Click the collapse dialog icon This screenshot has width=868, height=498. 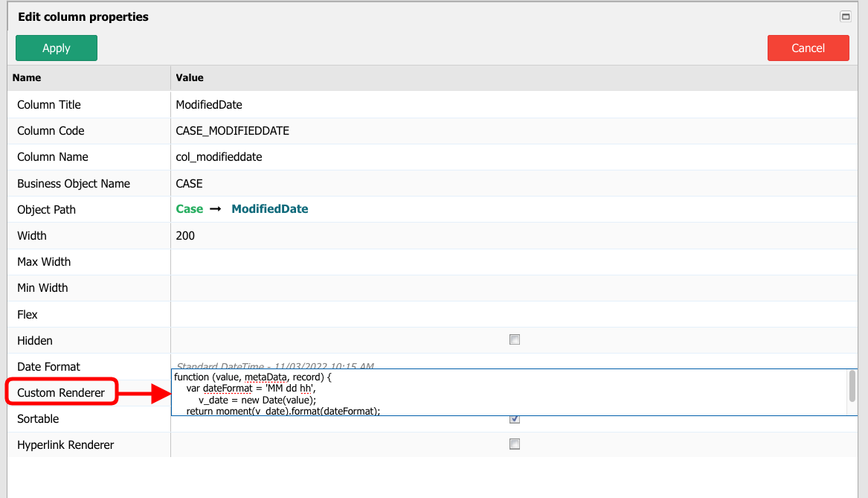(x=845, y=16)
